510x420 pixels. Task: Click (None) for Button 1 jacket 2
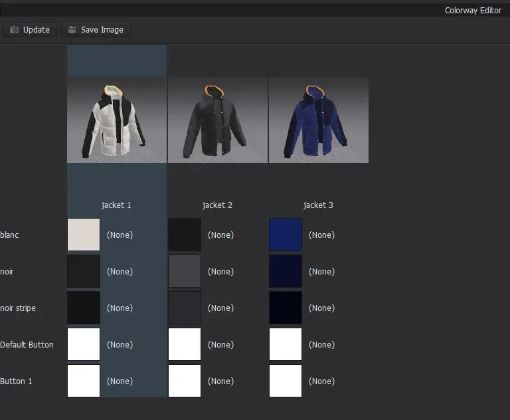[x=220, y=381]
